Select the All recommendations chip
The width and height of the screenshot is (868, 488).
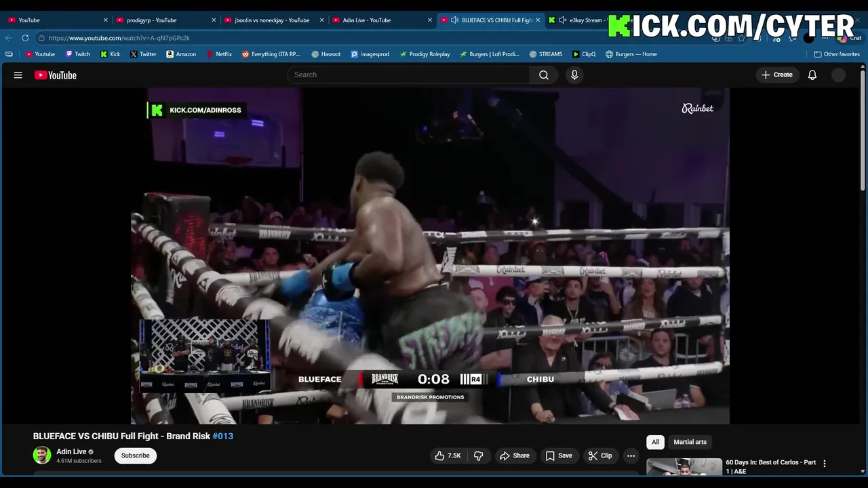[x=655, y=442]
